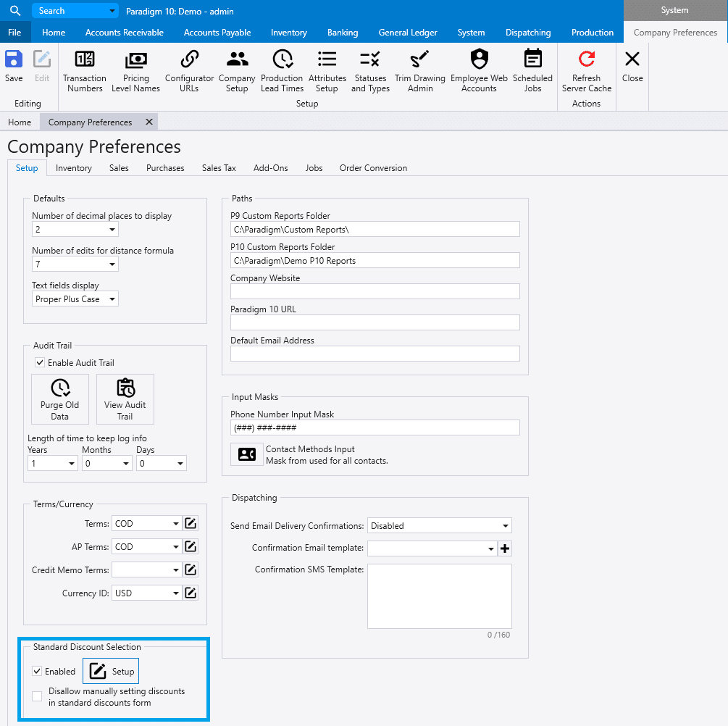This screenshot has width=728, height=726.
Task: Edit the Credit Memo Terms entry
Action: click(191, 570)
